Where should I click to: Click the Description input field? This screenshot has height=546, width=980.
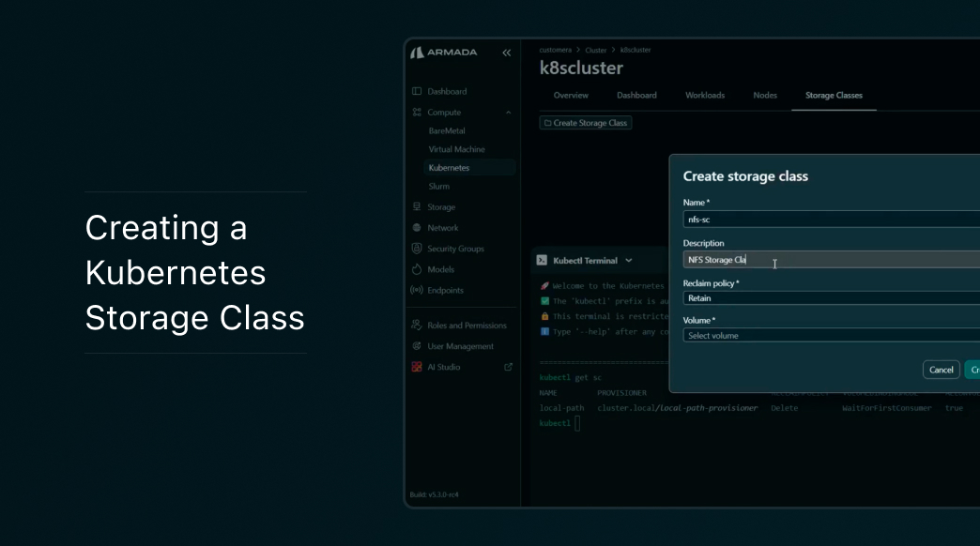pos(832,260)
